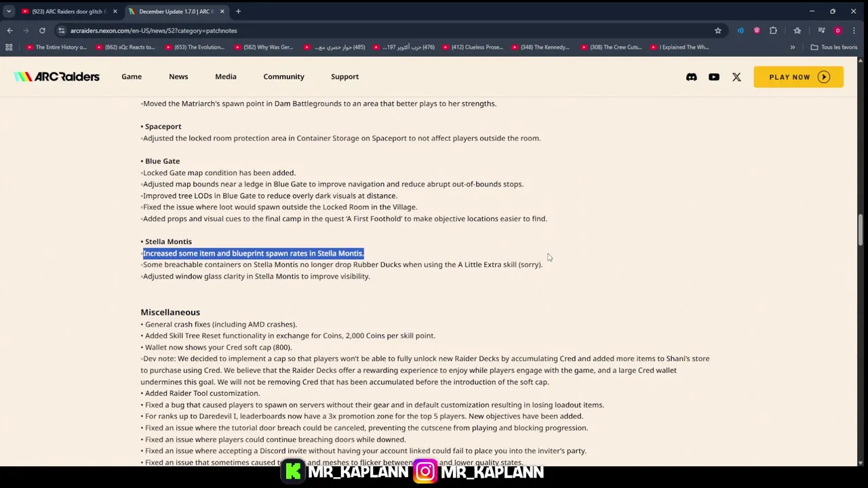Open the Discord icon in site header
The width and height of the screenshot is (868, 488).
tap(691, 77)
